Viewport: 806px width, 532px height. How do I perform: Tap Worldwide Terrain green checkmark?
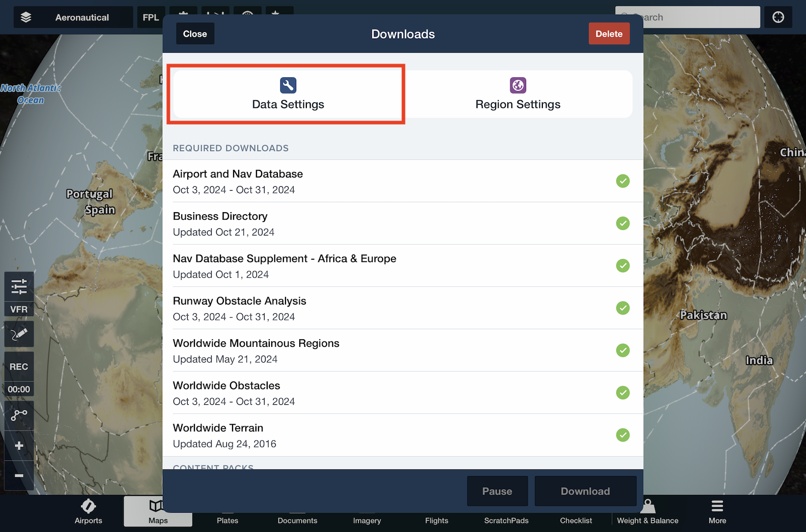623,435
